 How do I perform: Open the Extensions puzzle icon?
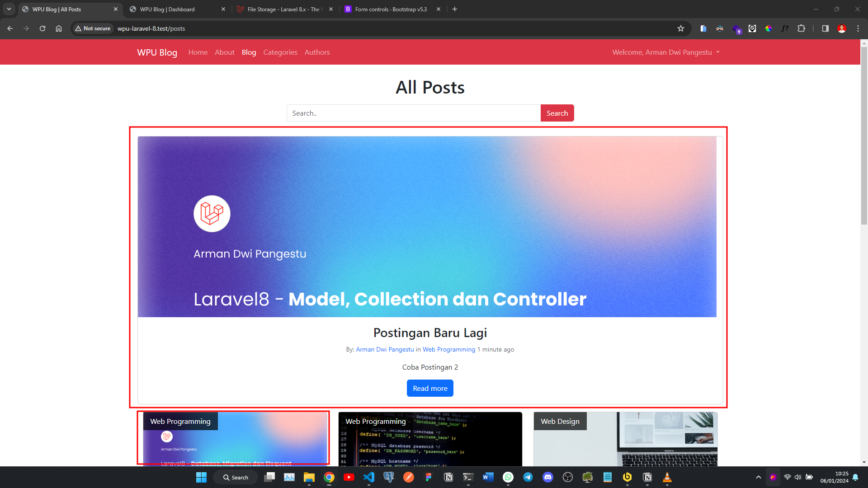pos(801,28)
